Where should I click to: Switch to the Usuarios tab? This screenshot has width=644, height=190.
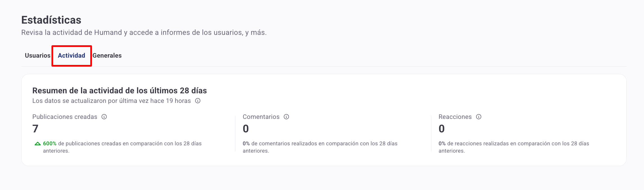pyautogui.click(x=38, y=55)
